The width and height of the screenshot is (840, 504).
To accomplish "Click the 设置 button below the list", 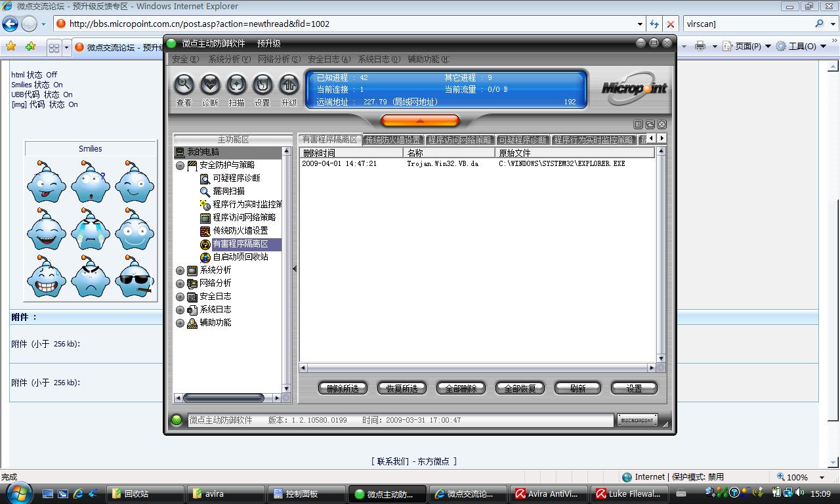I will (634, 388).
